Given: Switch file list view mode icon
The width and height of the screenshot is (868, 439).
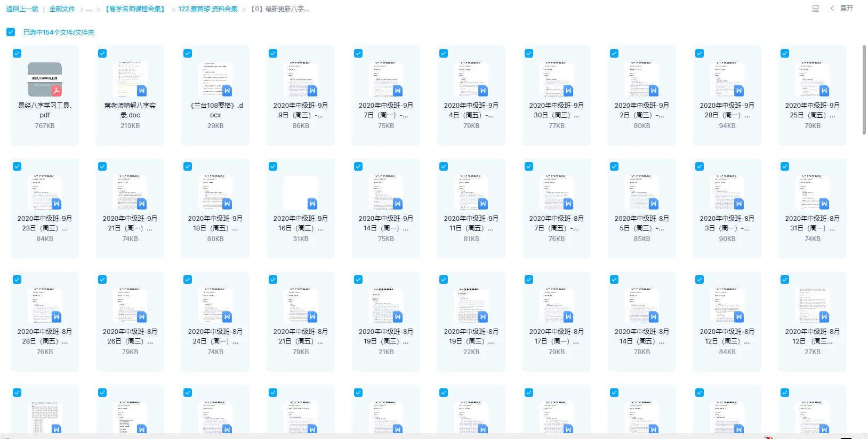Looking at the screenshot, I should click(815, 9).
